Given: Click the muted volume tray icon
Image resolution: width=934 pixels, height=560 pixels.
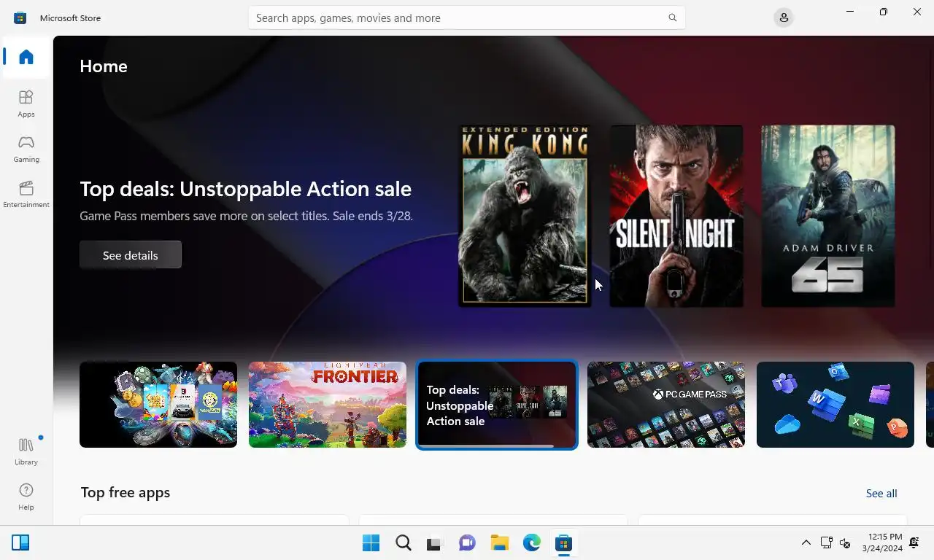Looking at the screenshot, I should tap(845, 542).
